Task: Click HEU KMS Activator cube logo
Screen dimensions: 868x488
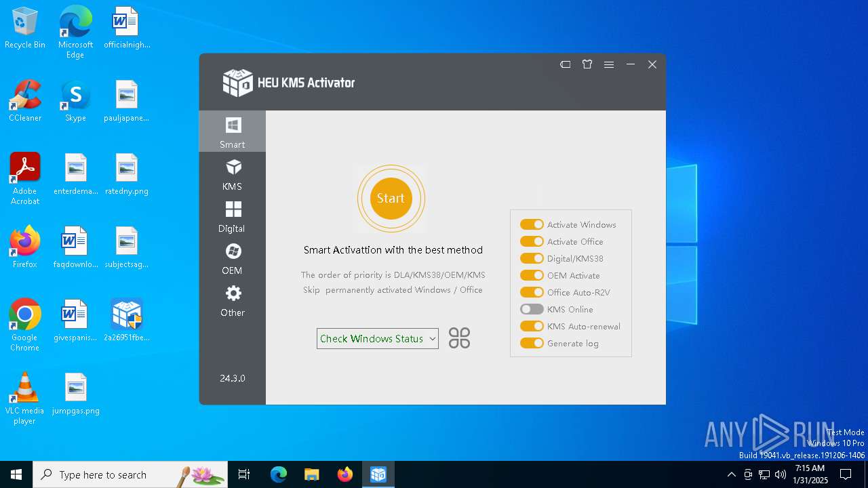Action: (x=237, y=83)
